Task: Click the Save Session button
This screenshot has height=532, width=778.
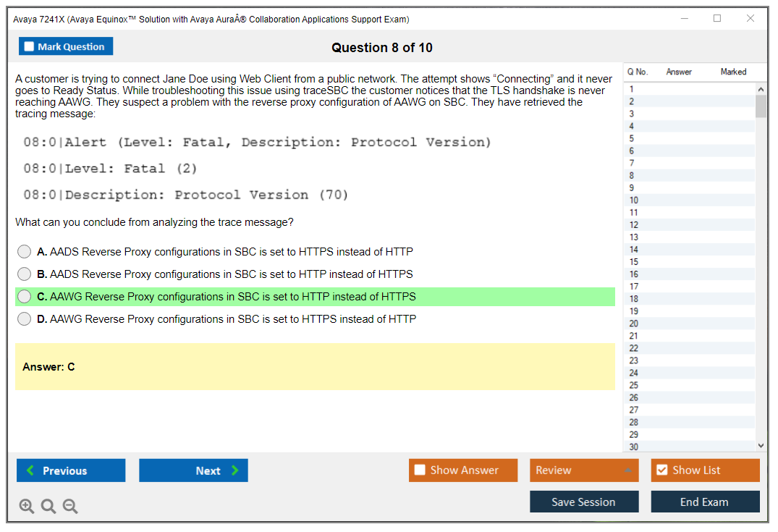Action: click(x=583, y=502)
